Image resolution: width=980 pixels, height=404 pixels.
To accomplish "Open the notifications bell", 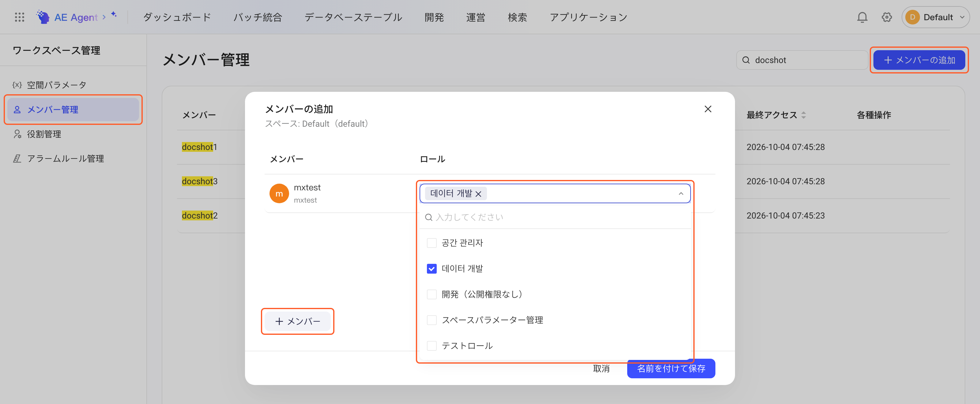I will (862, 17).
